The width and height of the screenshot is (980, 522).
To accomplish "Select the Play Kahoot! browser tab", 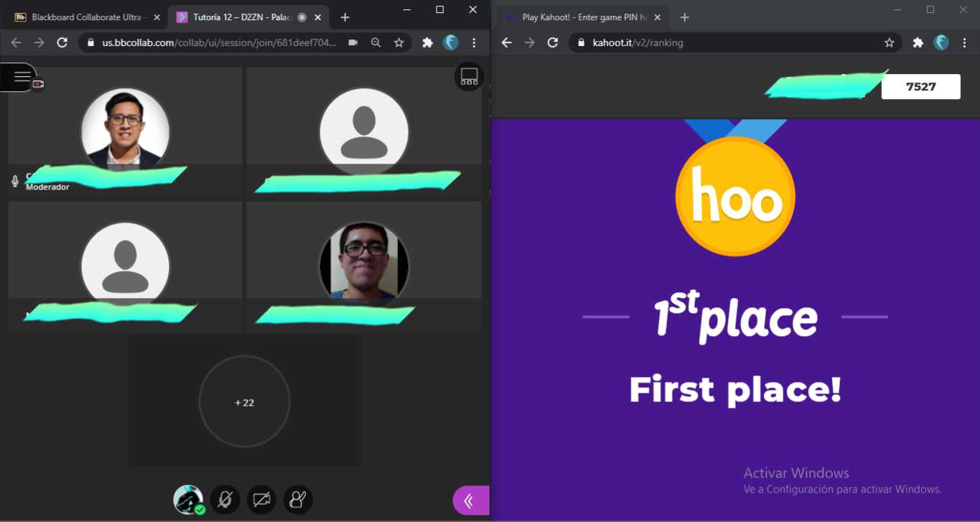I will click(x=582, y=17).
